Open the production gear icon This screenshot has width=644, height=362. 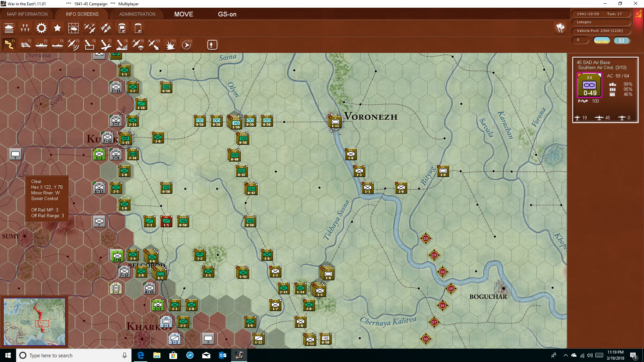[41, 28]
